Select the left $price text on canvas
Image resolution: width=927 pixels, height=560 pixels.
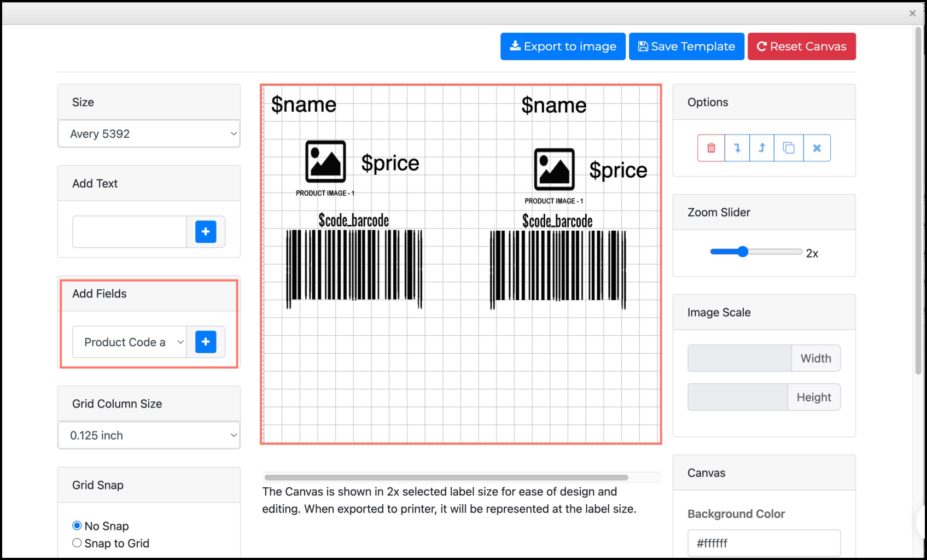click(390, 163)
